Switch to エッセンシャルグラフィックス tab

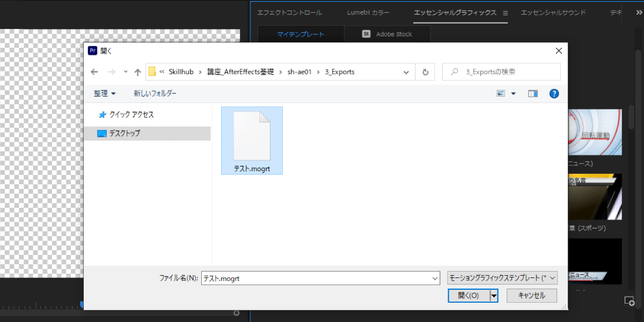[455, 12]
